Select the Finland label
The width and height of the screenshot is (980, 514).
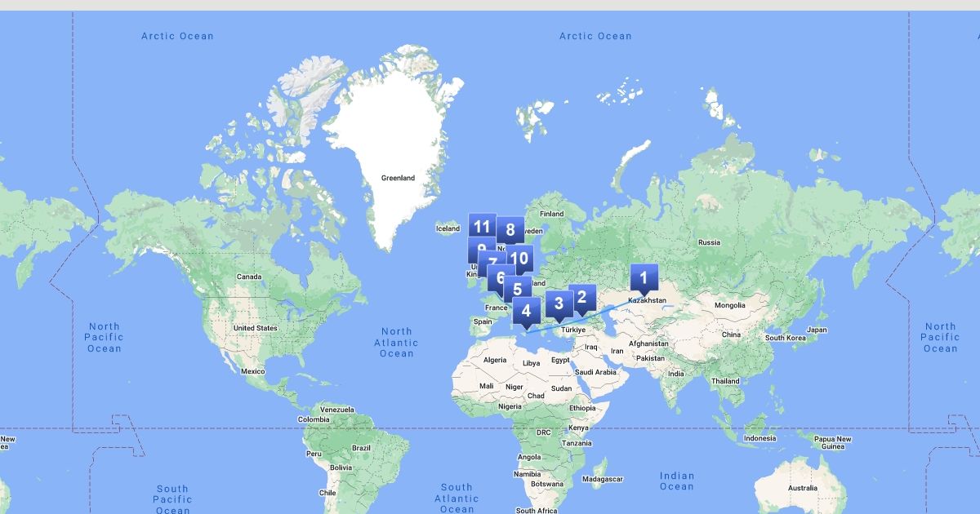[x=551, y=214]
